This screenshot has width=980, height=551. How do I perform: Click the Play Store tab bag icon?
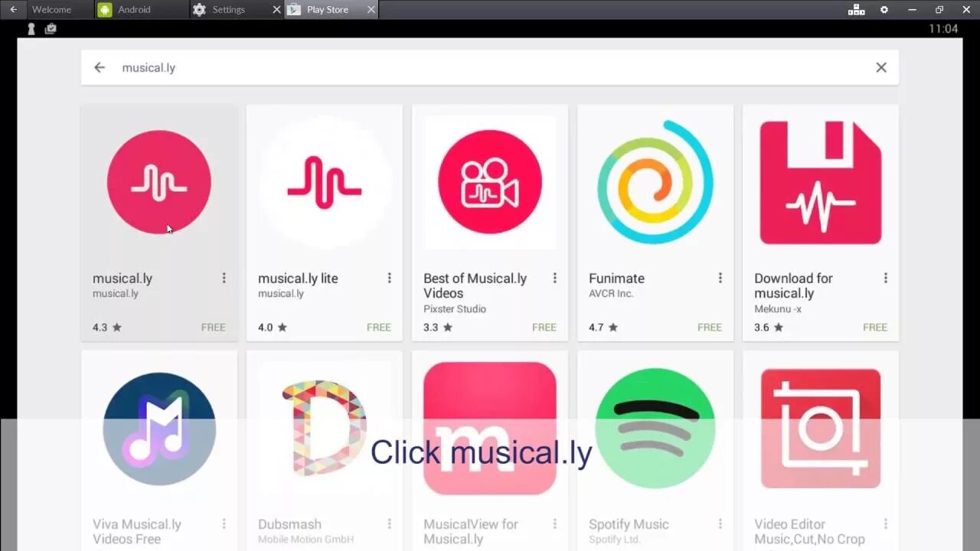tap(294, 10)
